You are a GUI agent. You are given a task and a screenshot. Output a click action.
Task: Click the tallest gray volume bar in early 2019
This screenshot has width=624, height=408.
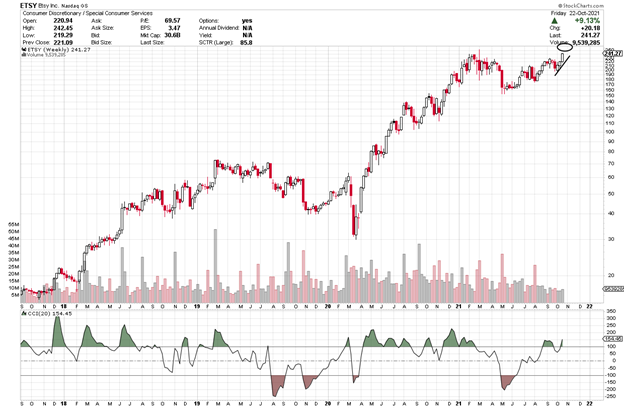216,265
